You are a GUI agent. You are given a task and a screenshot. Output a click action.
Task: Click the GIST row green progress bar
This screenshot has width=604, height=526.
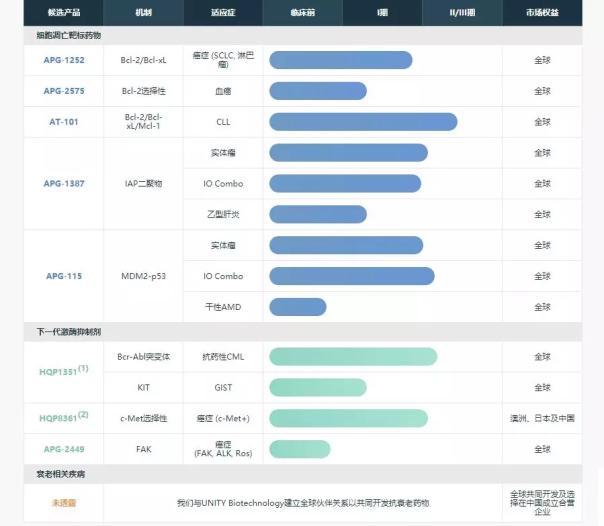pyautogui.click(x=318, y=387)
